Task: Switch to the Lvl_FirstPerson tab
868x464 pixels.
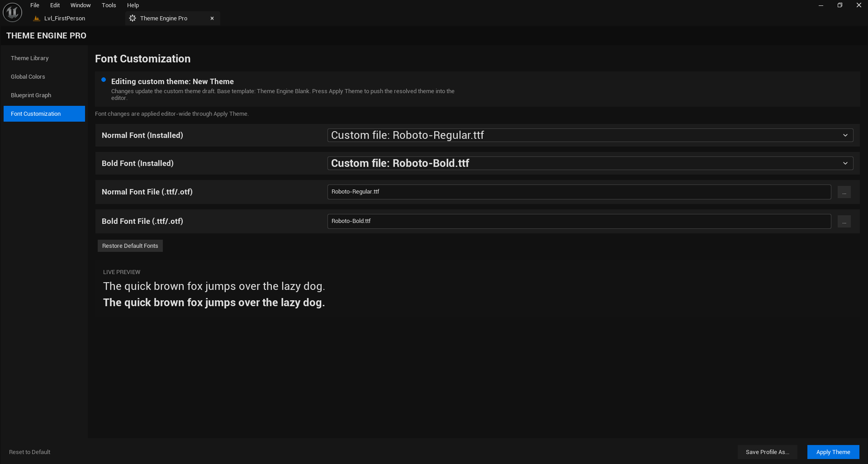Action: [x=65, y=19]
